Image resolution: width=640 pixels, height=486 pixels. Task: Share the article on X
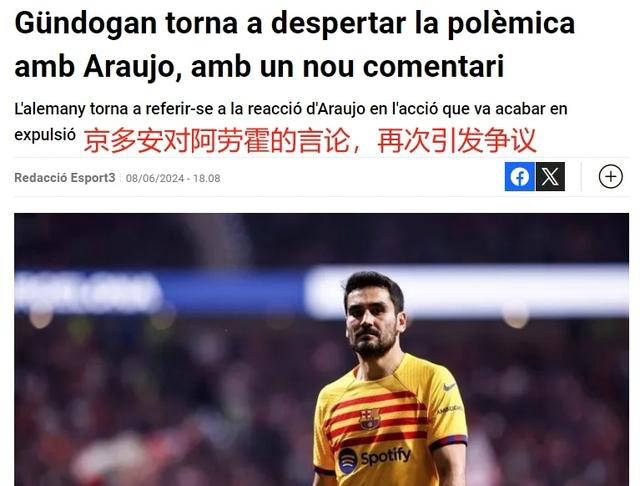click(550, 176)
